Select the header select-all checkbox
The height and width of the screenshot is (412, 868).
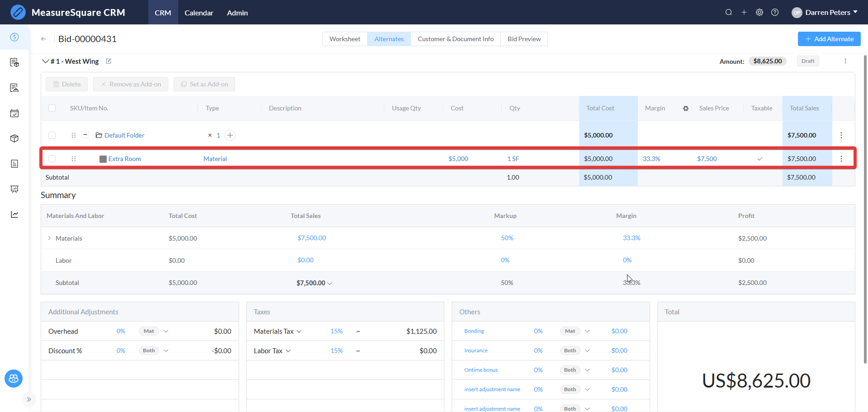(52, 108)
